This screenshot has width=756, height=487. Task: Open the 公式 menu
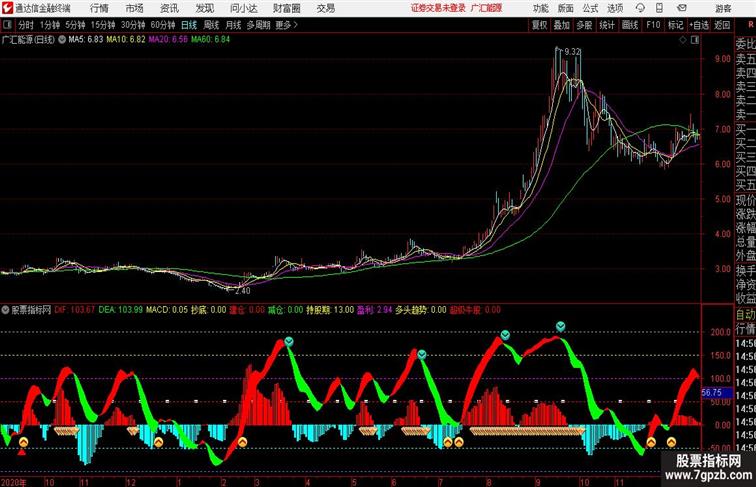590,8
